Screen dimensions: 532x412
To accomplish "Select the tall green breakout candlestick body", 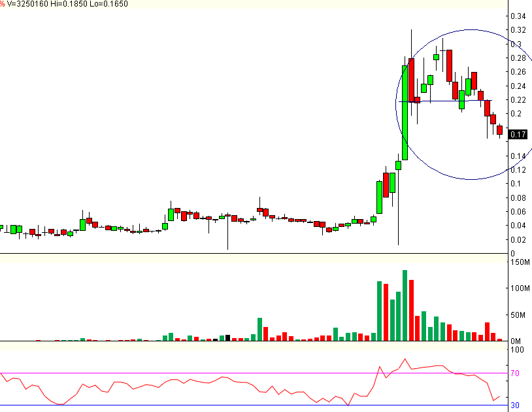I will point(405,112).
